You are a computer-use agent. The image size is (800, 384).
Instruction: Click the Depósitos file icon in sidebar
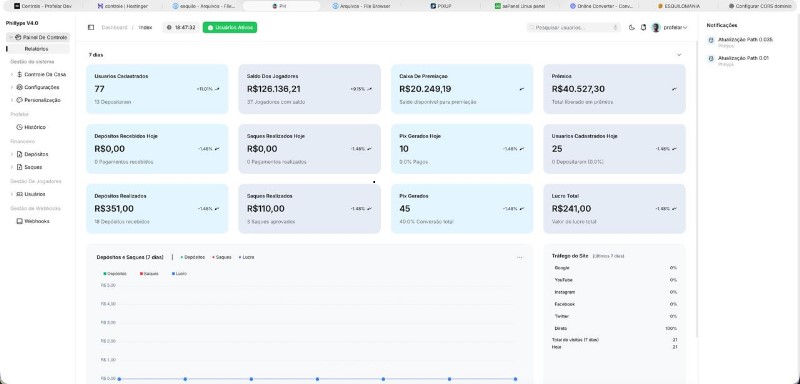point(19,154)
